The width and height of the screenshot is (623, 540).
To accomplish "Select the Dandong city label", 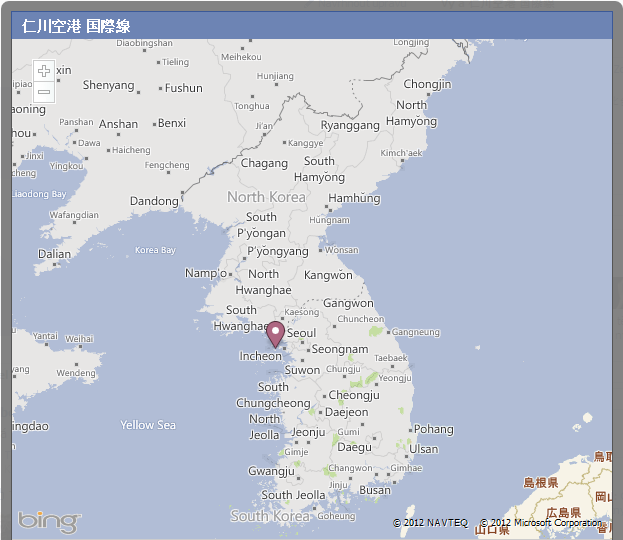I will coord(155,201).
